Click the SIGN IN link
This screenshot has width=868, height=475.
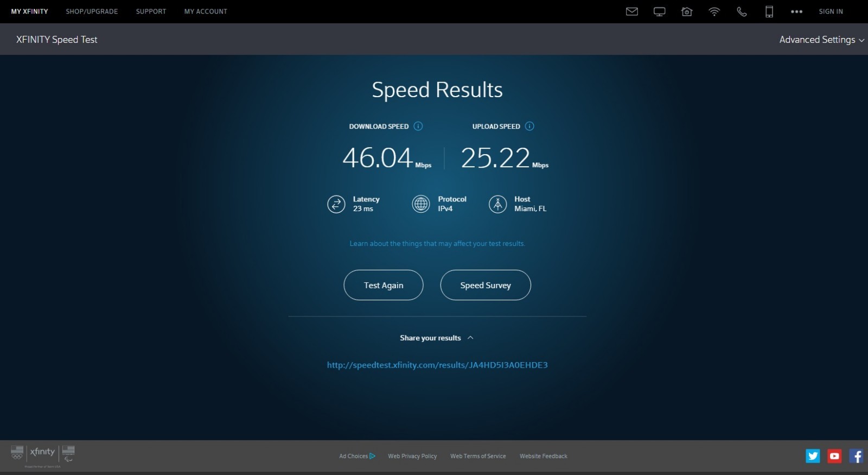831,11
